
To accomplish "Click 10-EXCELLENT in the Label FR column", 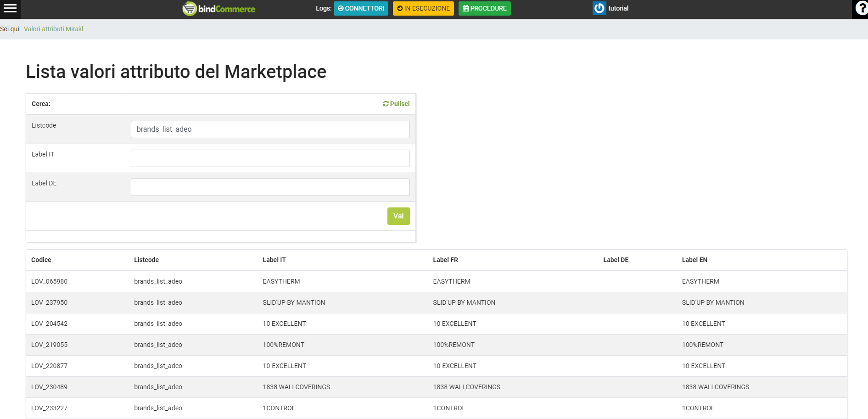I will [x=454, y=366].
